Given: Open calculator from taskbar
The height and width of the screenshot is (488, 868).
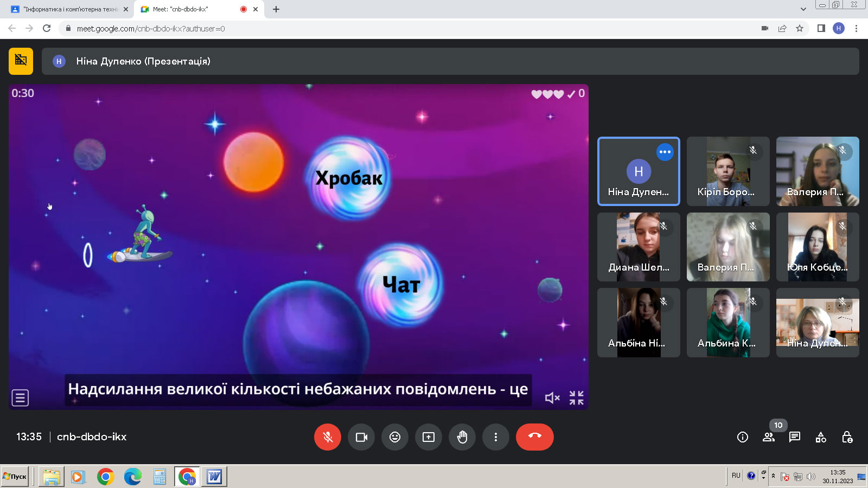Looking at the screenshot, I should (159, 477).
